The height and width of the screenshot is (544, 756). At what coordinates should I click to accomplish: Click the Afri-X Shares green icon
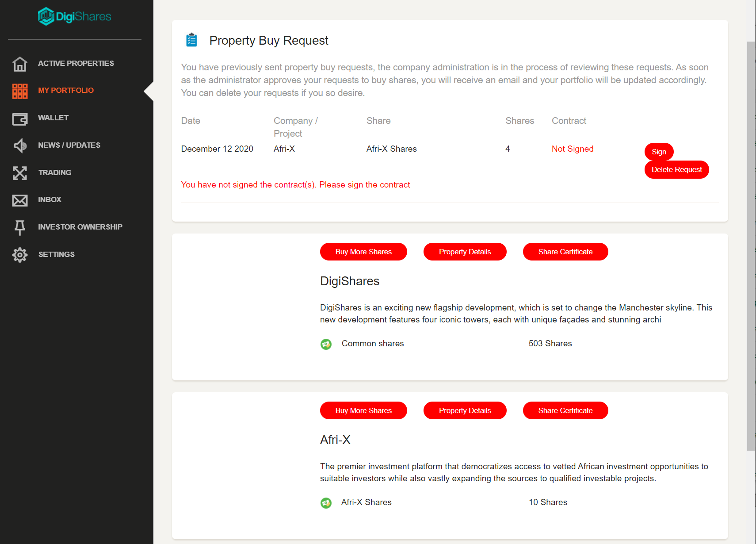click(x=326, y=503)
